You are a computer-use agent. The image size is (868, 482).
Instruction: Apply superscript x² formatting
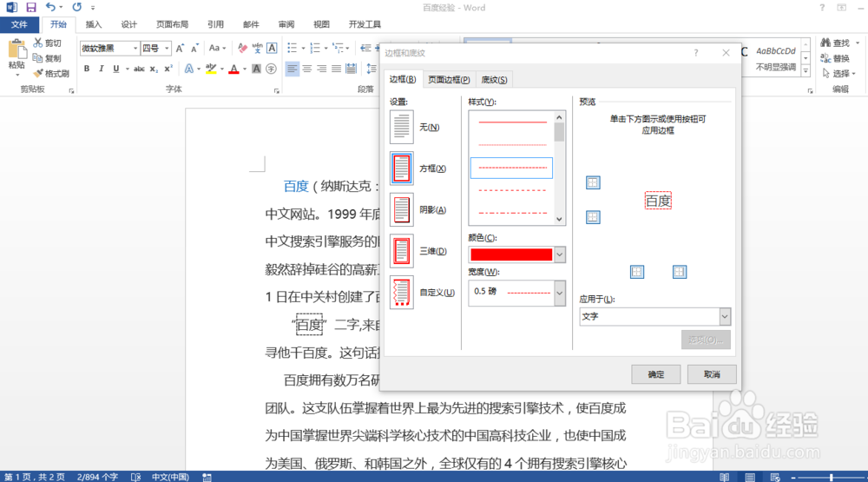[x=168, y=69]
